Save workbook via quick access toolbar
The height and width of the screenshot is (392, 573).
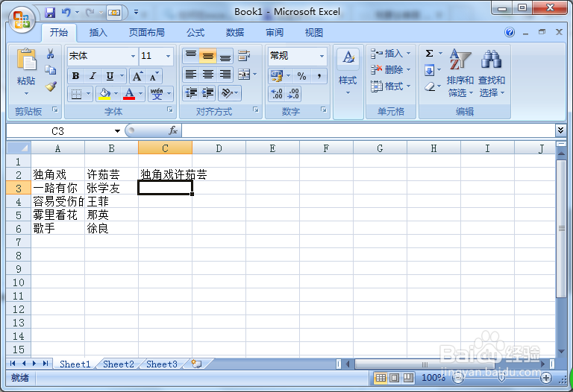[x=50, y=13]
